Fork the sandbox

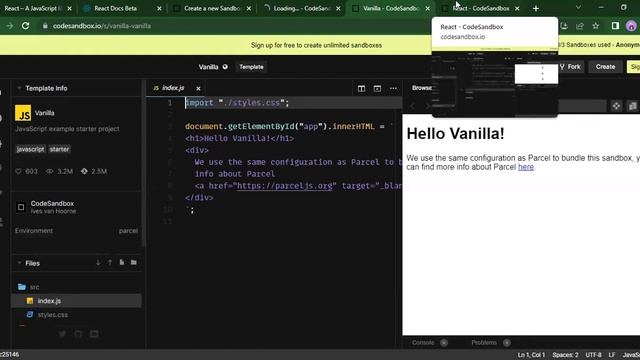571,67
